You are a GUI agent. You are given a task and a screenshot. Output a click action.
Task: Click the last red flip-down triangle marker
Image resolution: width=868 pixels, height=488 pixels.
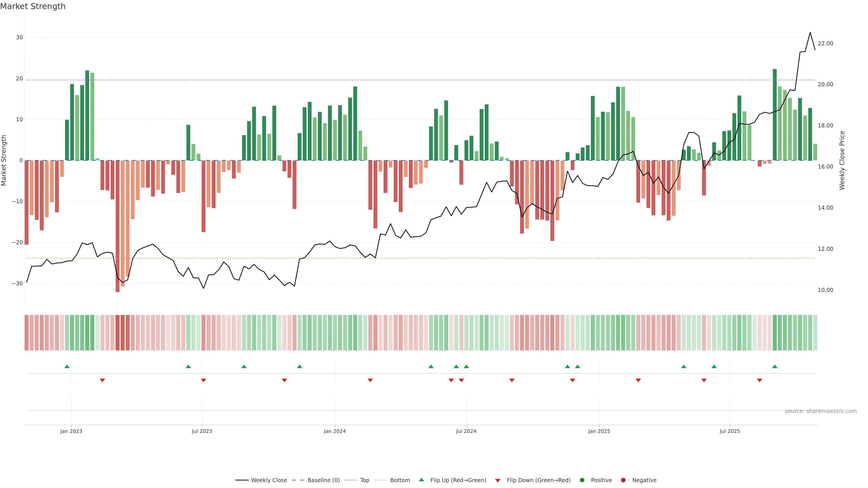[x=759, y=380]
